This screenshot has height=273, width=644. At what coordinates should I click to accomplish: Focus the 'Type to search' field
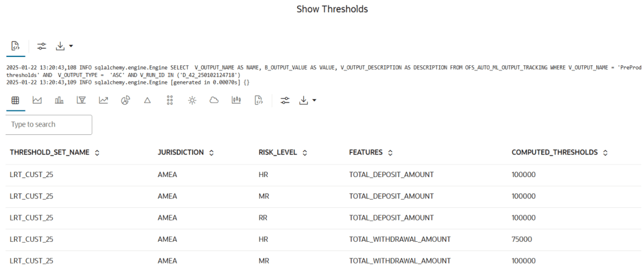click(x=49, y=124)
